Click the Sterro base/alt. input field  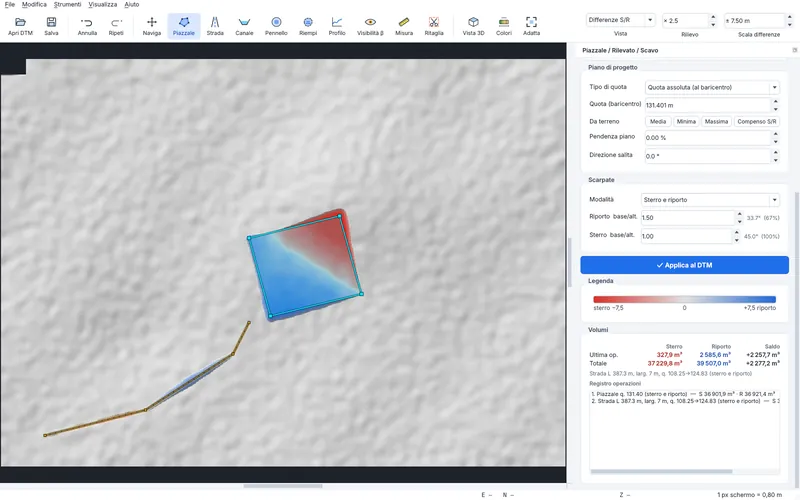click(x=686, y=236)
